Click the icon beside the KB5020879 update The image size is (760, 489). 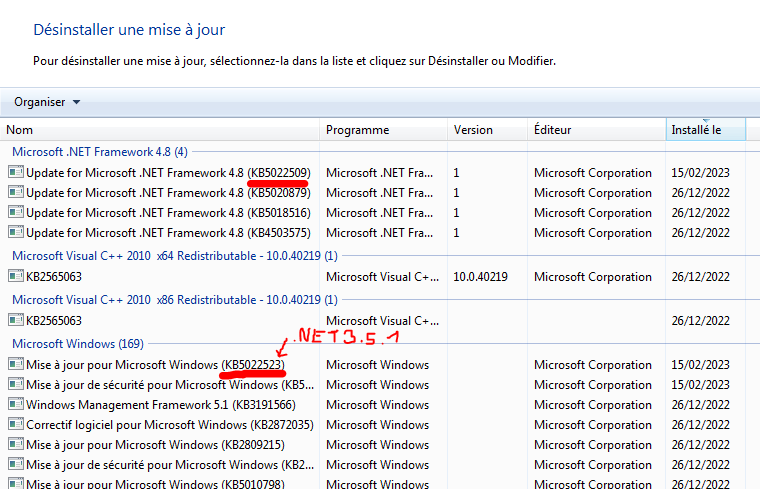click(16, 192)
